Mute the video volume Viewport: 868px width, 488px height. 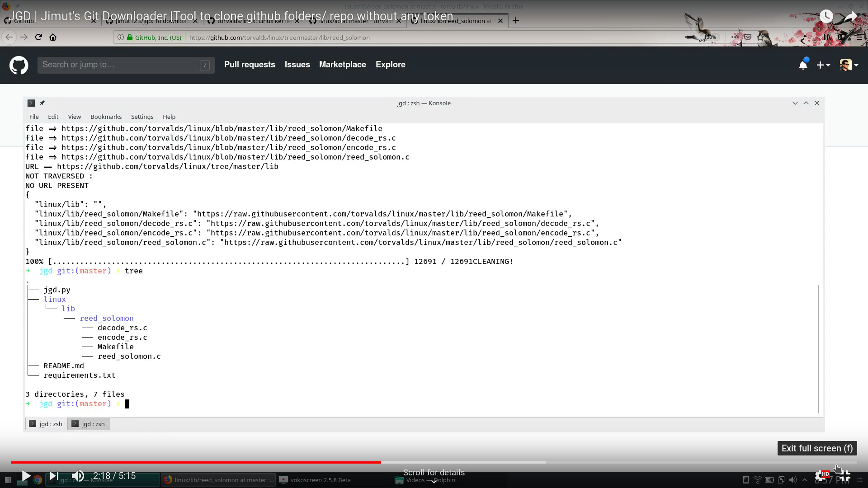coord(78,476)
